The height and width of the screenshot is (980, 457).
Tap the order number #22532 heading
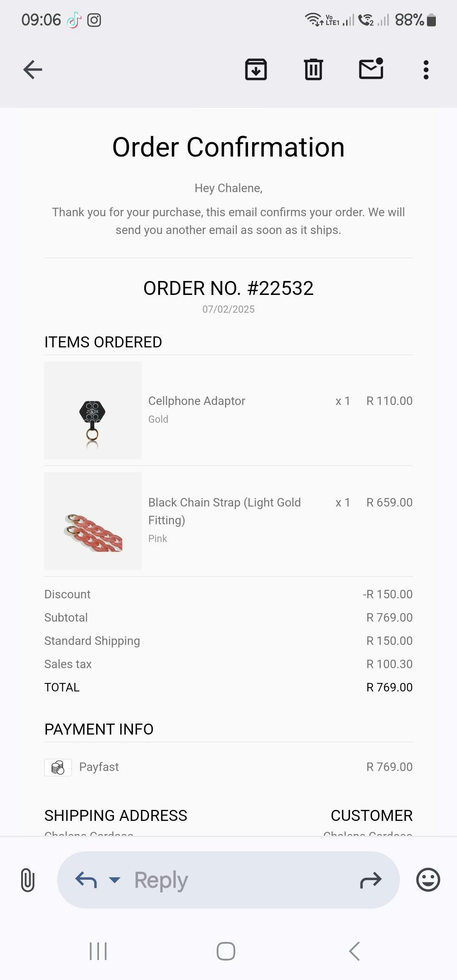[228, 288]
